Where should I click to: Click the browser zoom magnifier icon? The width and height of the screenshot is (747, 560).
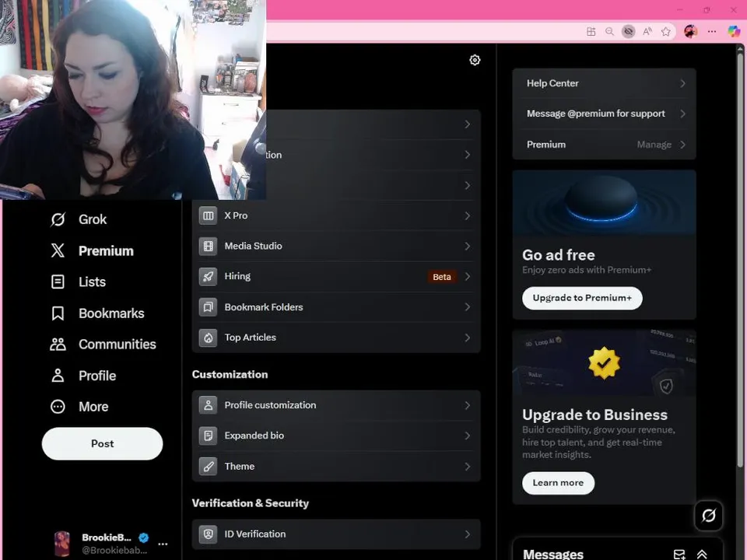[x=609, y=32]
